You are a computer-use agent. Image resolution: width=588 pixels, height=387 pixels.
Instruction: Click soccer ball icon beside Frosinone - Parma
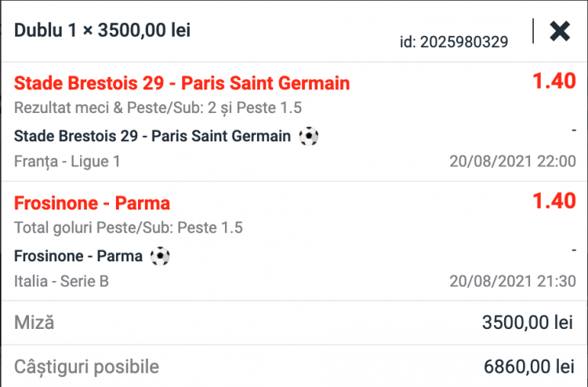coord(160,256)
